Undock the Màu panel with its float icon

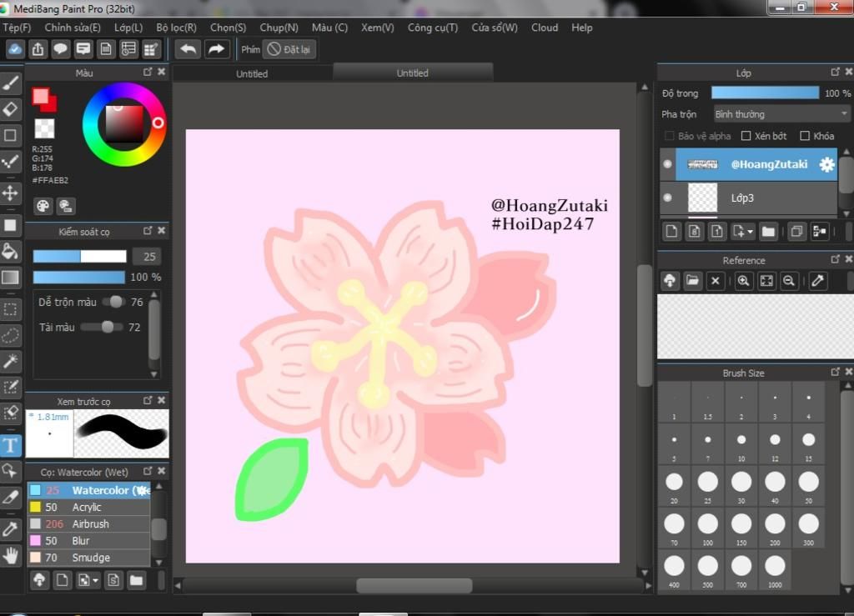(148, 72)
